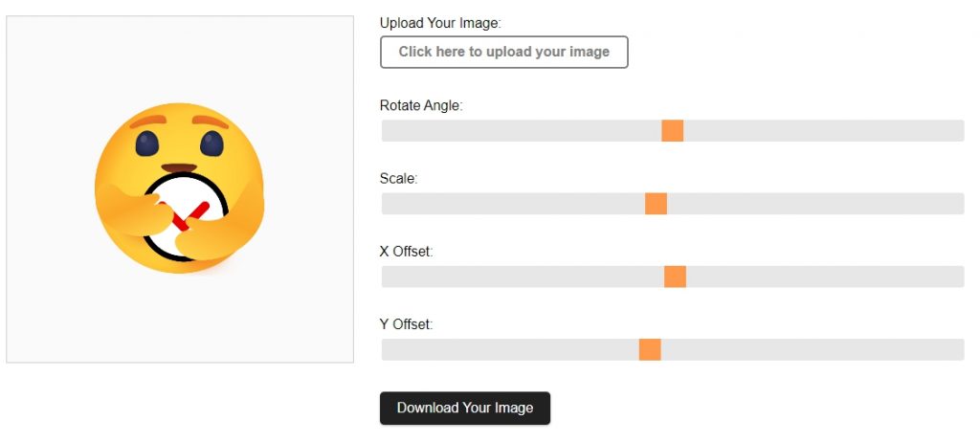Screen dimensions: 980x443
Task: Click X Offset track left of handle
Action: tap(523, 277)
